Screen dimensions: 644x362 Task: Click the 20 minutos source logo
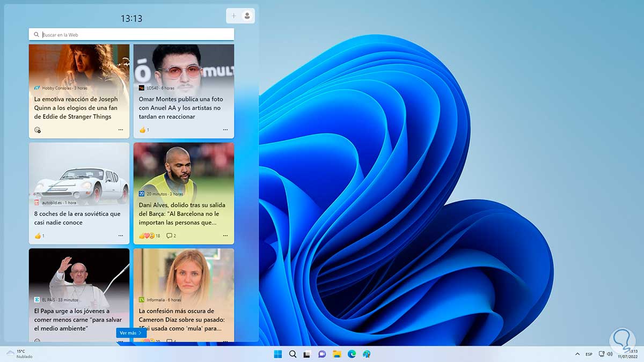(x=142, y=194)
